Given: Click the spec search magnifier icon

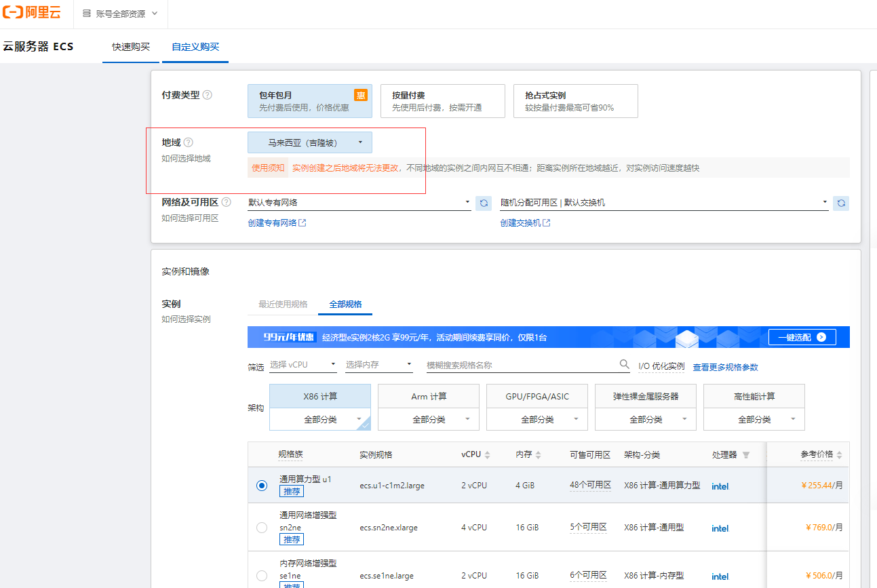Looking at the screenshot, I should click(625, 364).
